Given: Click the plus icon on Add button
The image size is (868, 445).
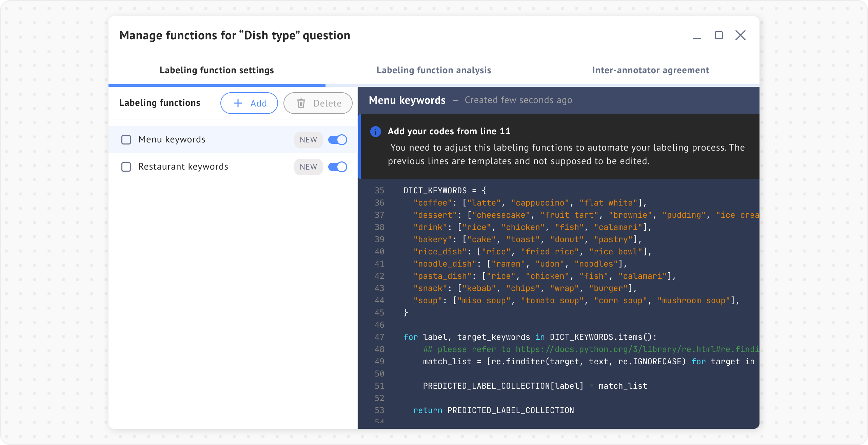Looking at the screenshot, I should point(238,103).
